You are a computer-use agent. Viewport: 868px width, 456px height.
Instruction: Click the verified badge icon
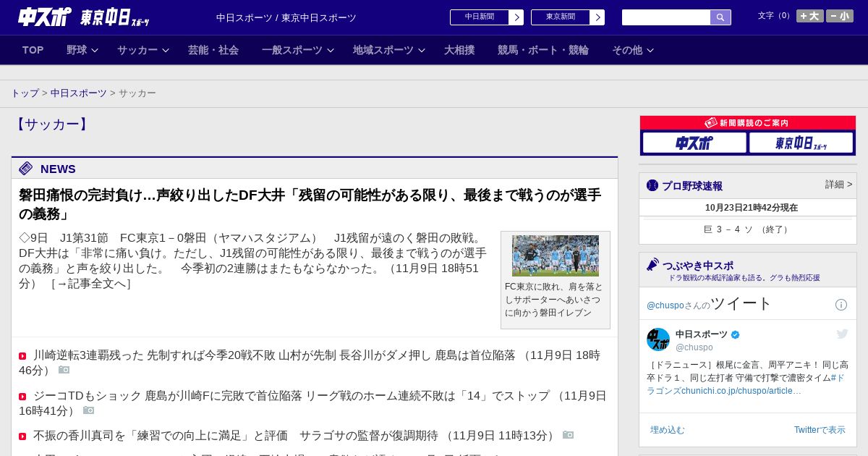(x=736, y=334)
